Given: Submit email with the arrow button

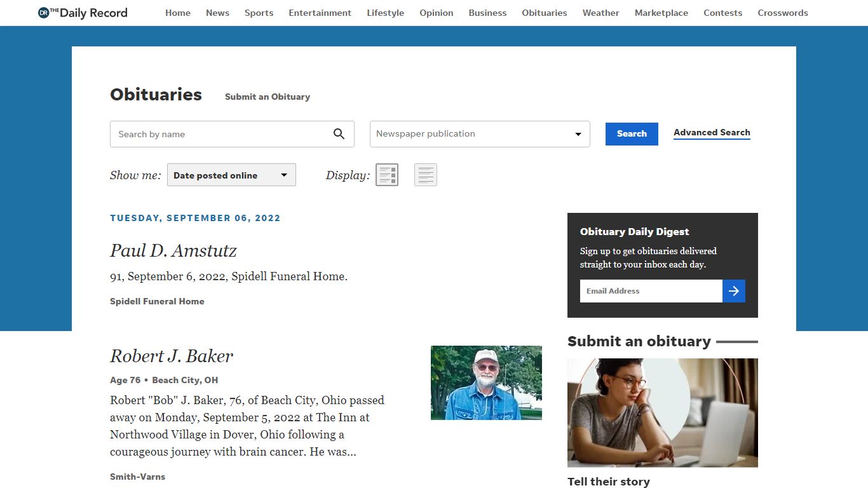Looking at the screenshot, I should pyautogui.click(x=734, y=291).
